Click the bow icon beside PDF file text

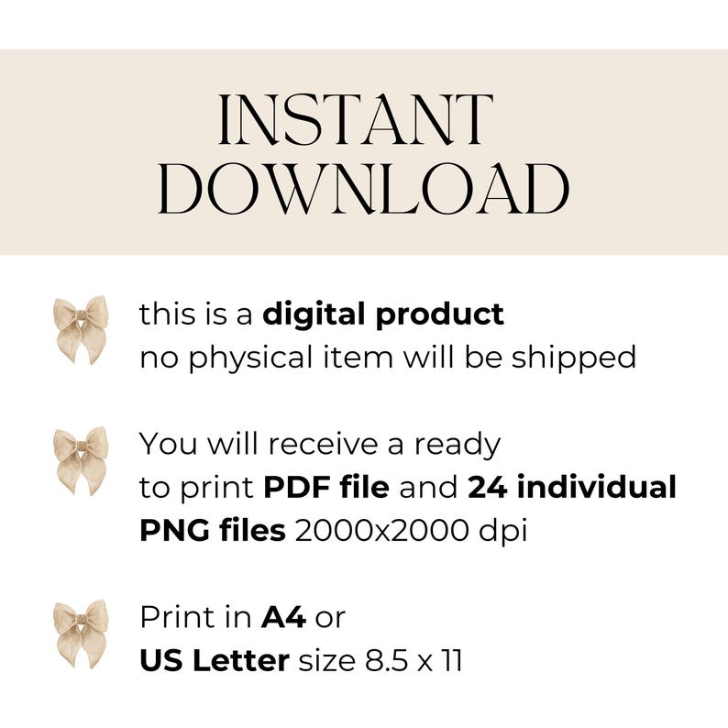(x=81, y=460)
